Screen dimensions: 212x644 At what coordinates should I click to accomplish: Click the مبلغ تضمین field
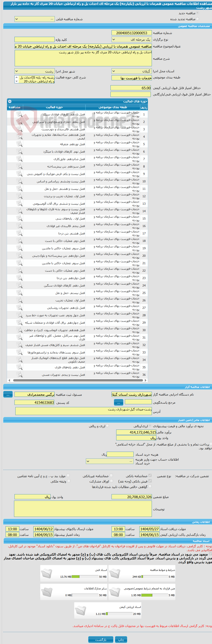tap(132, 497)
